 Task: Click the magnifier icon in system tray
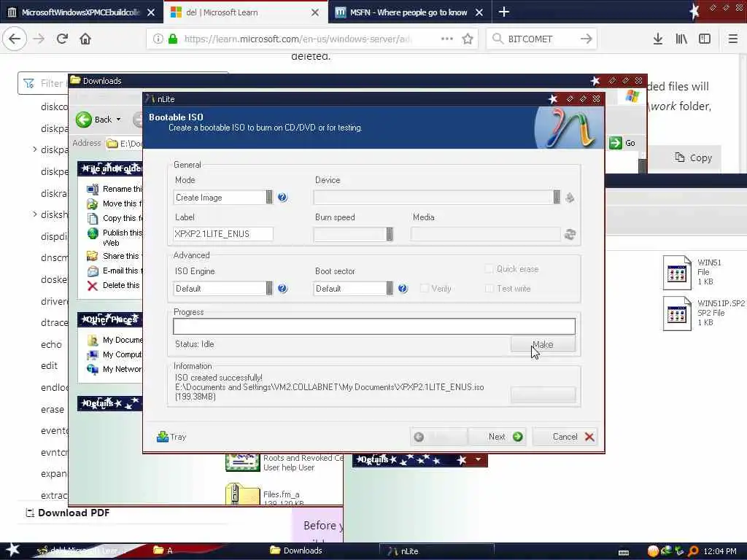(x=693, y=551)
